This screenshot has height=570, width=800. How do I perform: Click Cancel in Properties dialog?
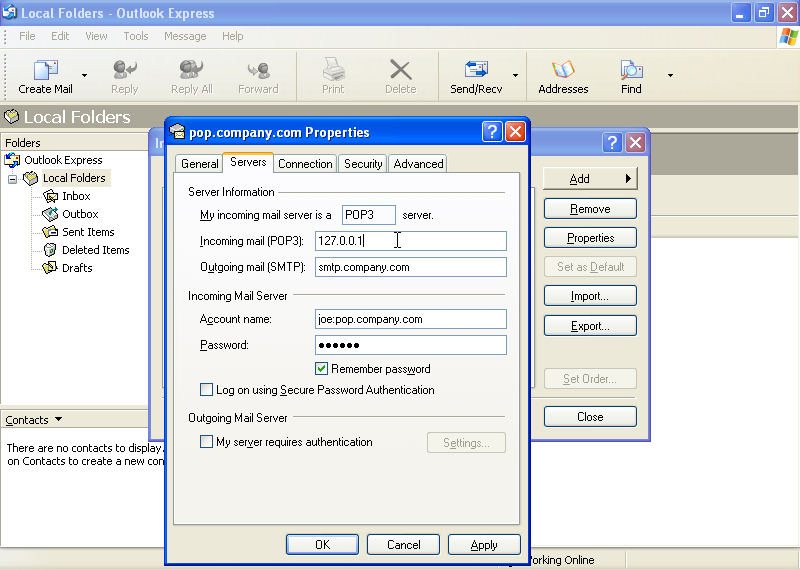point(403,544)
